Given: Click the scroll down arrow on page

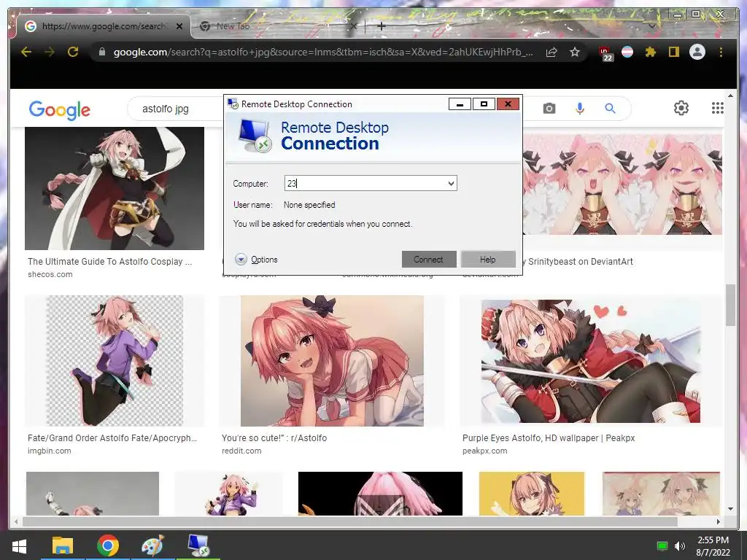Looking at the screenshot, I should click(730, 509).
